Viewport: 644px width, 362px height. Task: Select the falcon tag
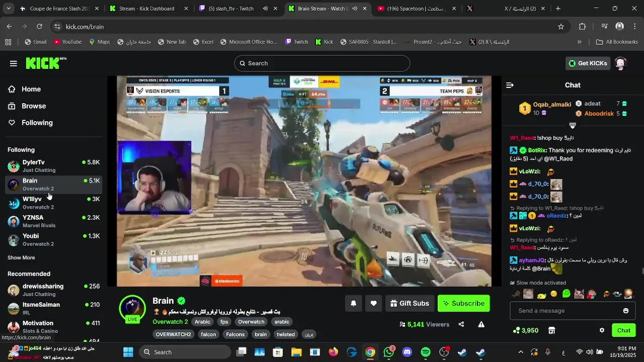pyautogui.click(x=208, y=334)
